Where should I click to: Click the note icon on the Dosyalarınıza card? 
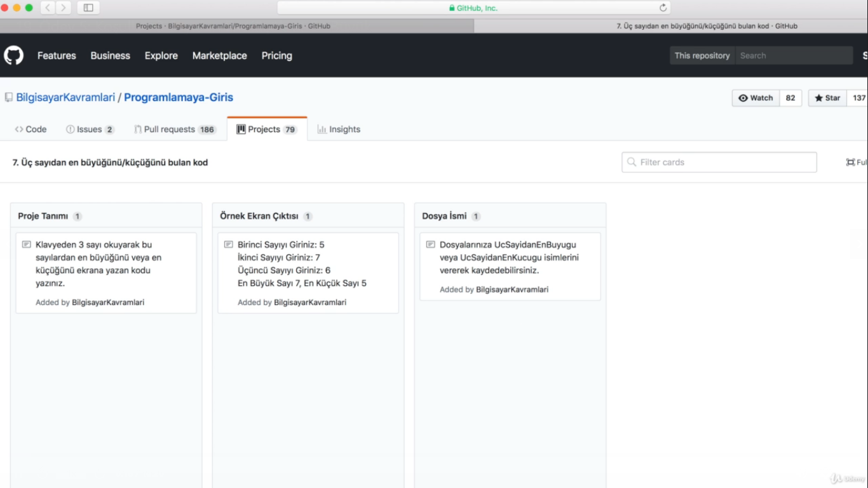pos(431,245)
